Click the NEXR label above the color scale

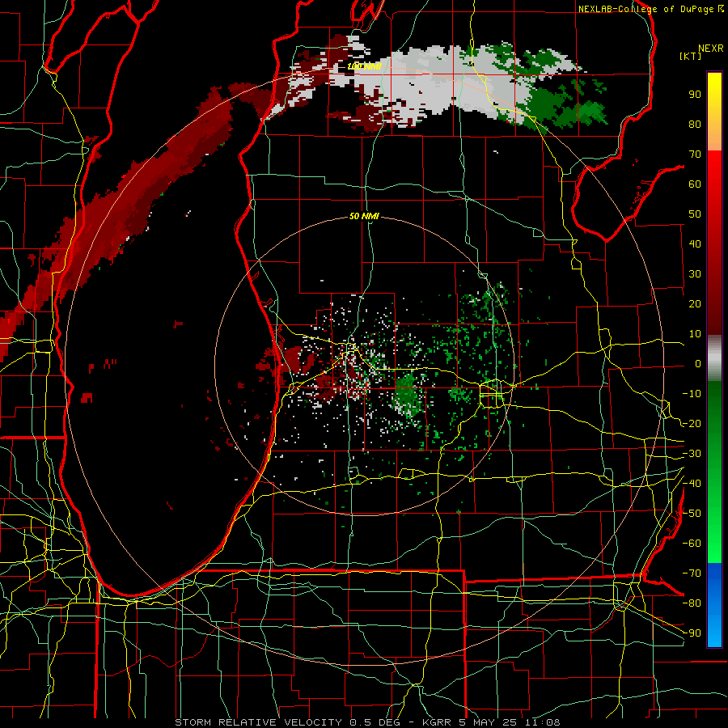pos(710,49)
